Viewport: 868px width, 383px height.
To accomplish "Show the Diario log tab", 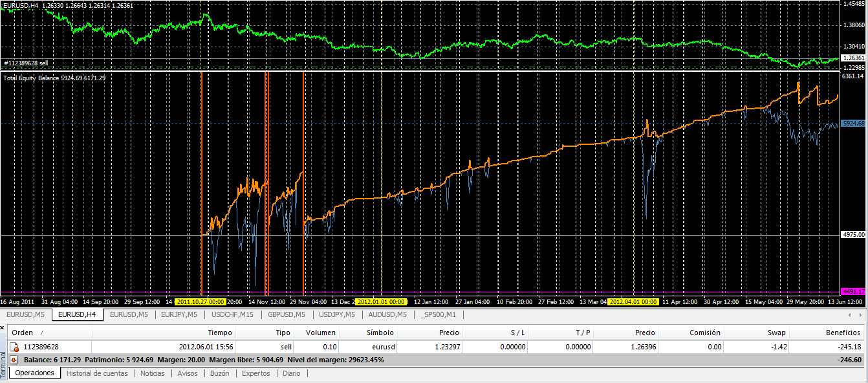I will pos(291,373).
